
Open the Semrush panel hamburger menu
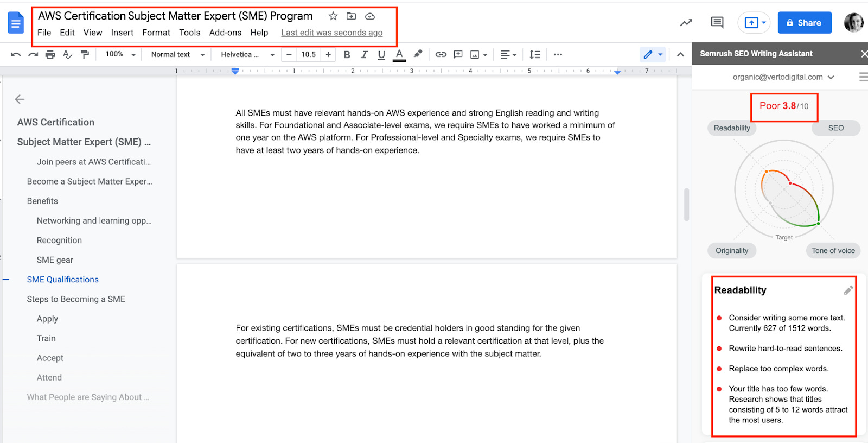[x=864, y=77]
